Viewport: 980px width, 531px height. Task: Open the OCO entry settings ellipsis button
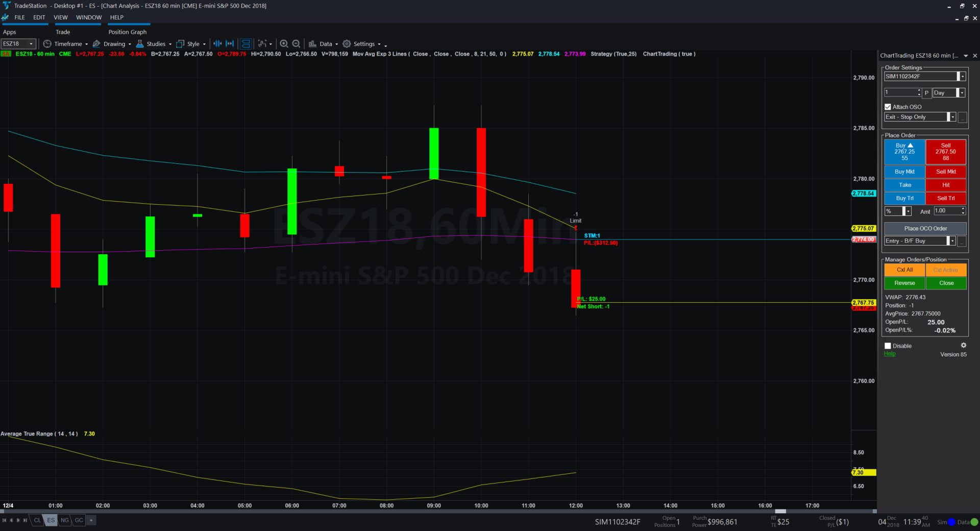(962, 241)
